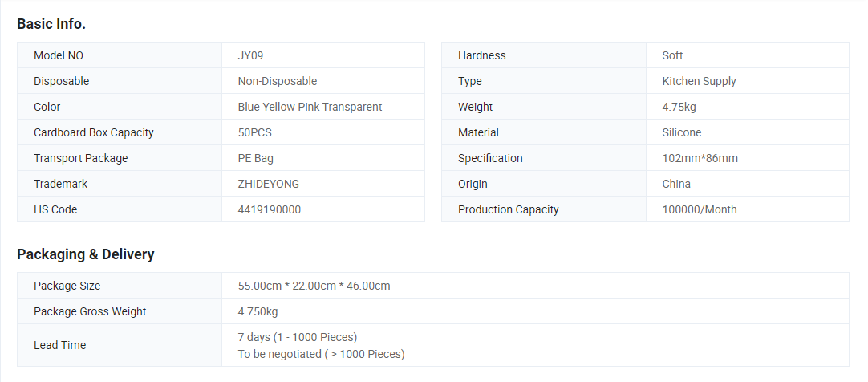The height and width of the screenshot is (382, 868).
Task: Select the package size dimensions text
Action: tap(314, 286)
